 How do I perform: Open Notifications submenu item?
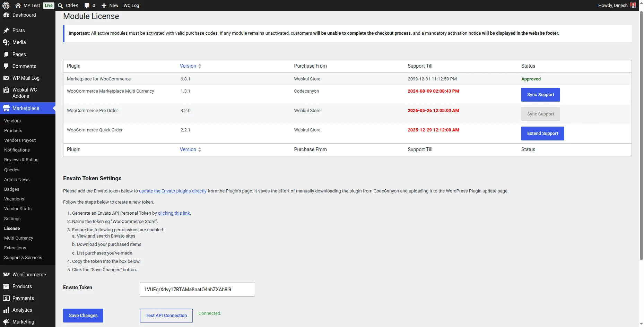(x=17, y=150)
